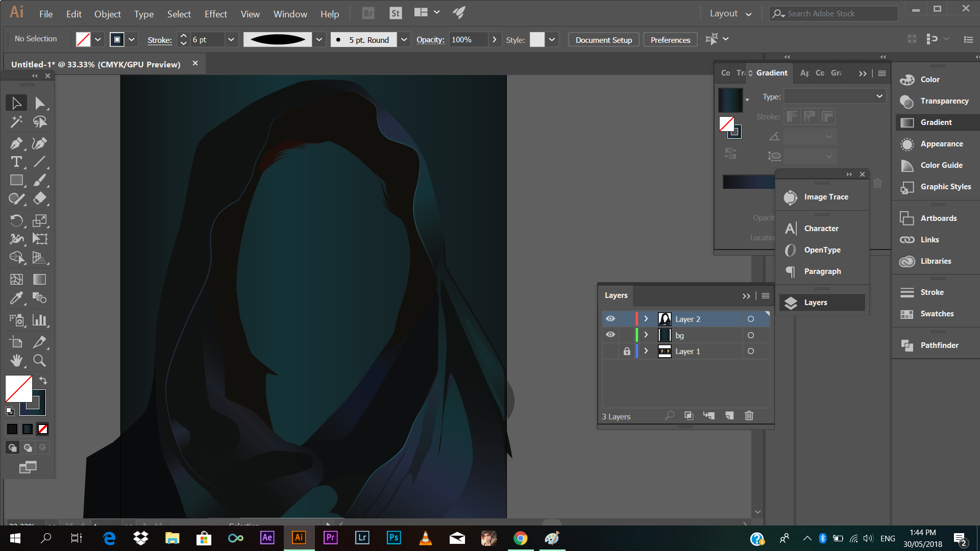Viewport: 980px width, 551px height.
Task: Select the Column Graph tool
Action: [40, 320]
